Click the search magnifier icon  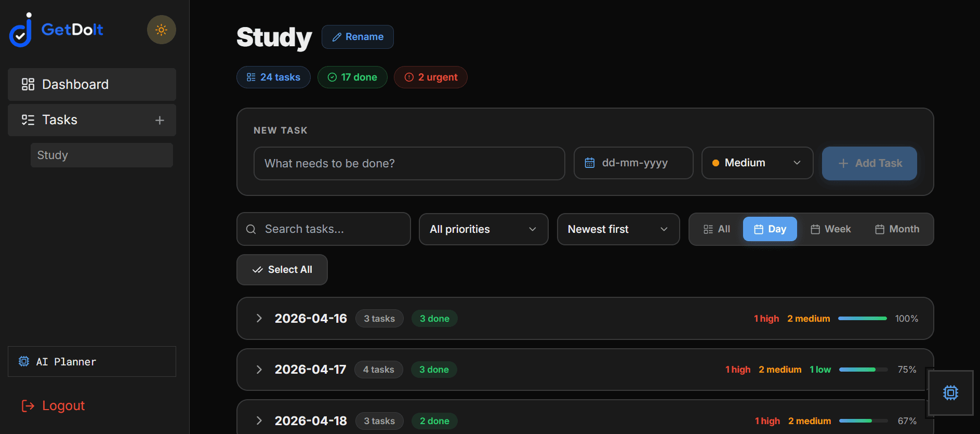point(251,229)
